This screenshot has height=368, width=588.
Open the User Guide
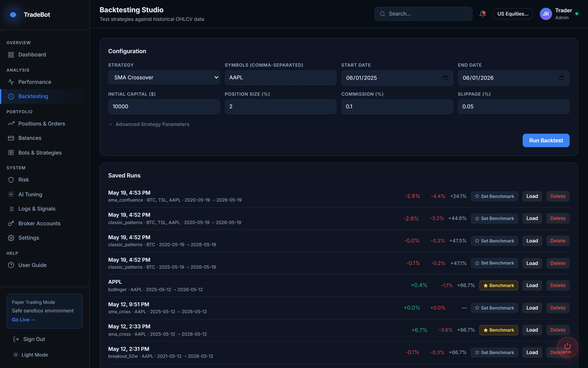coord(45,265)
